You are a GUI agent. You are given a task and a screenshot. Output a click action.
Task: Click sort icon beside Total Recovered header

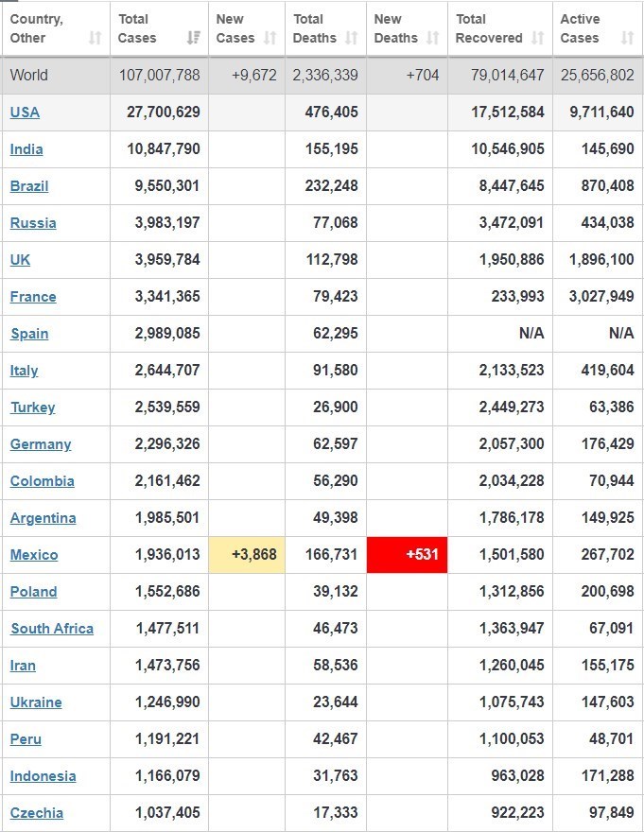click(538, 38)
